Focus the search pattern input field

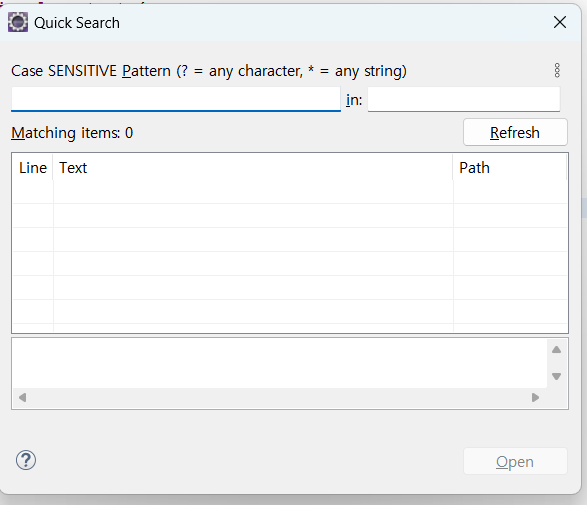point(176,99)
